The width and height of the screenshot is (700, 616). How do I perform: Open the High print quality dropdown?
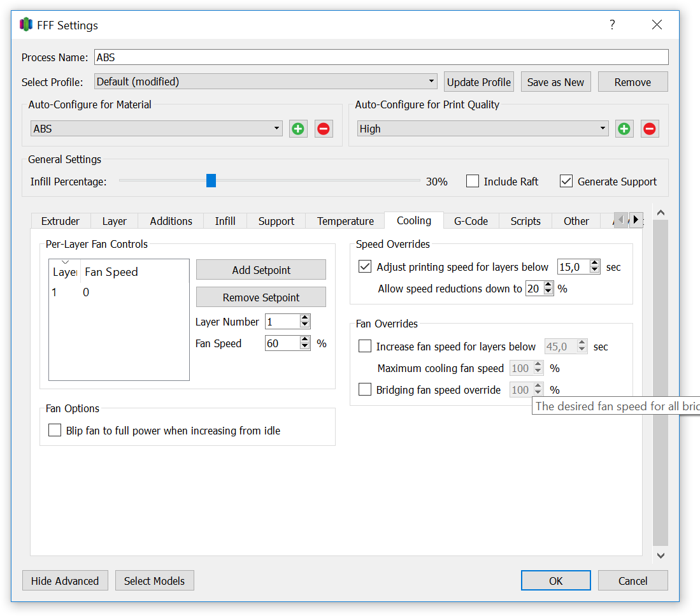coord(483,129)
